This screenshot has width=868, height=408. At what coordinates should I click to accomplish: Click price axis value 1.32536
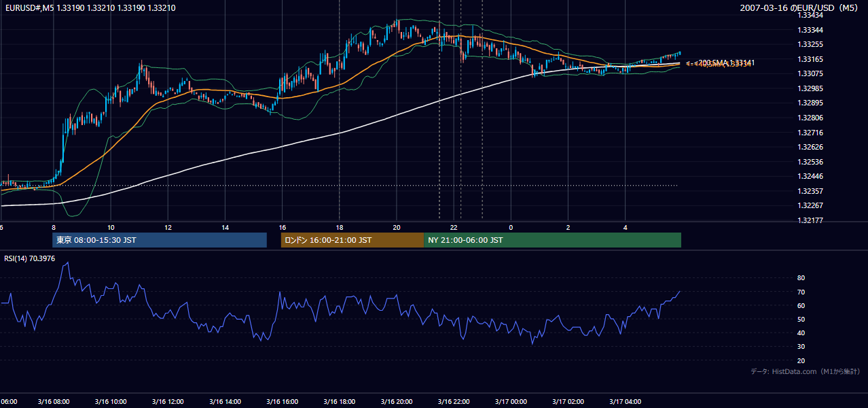point(810,162)
